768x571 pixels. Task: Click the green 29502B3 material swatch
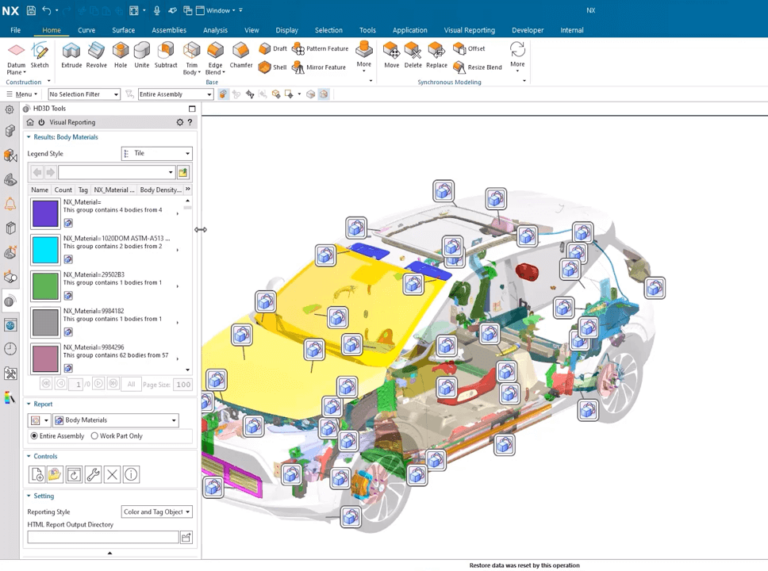coord(45,286)
